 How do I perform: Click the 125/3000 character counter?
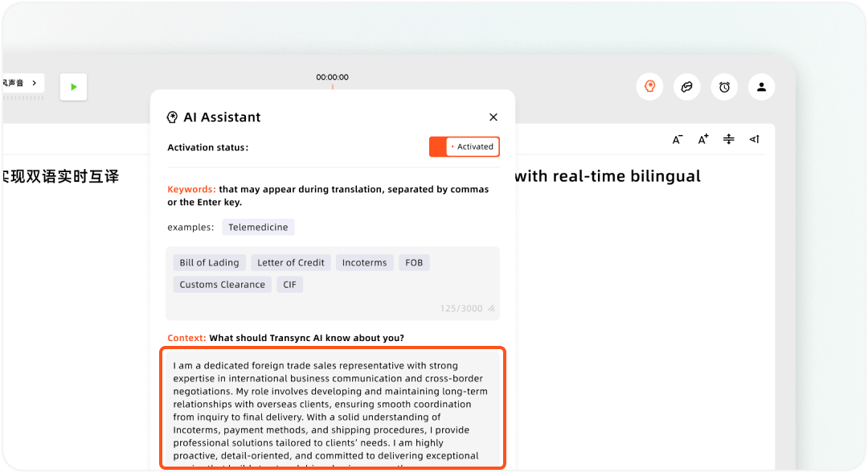tap(461, 309)
